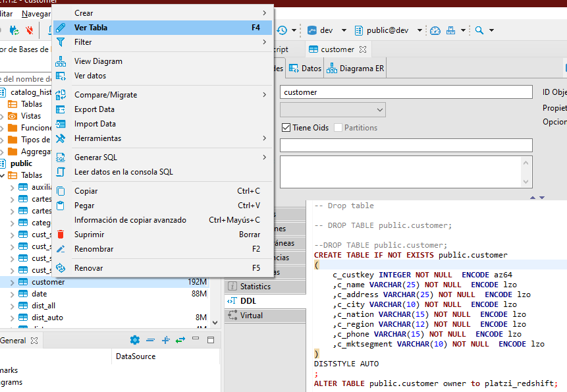Switch to the Datos tab

coord(305,69)
